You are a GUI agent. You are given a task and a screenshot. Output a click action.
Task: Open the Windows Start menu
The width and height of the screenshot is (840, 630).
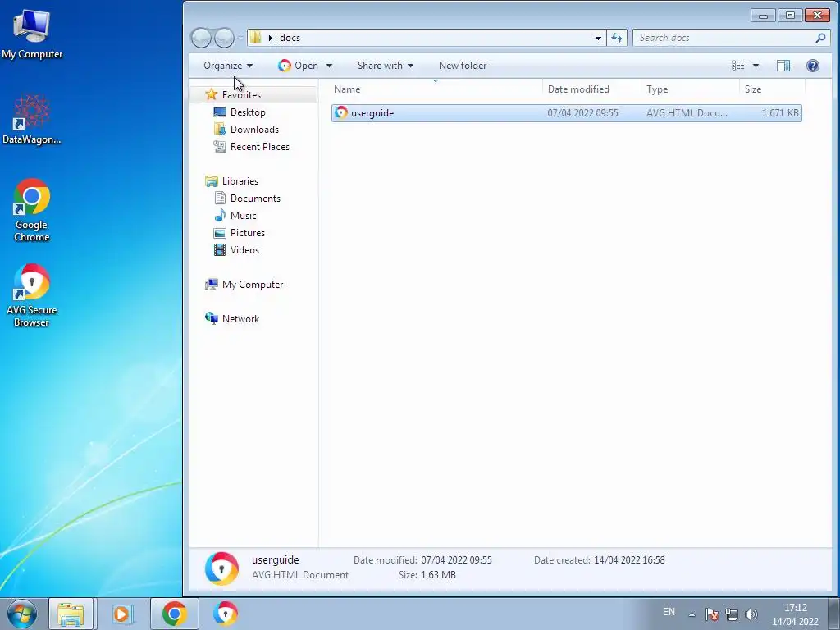[x=22, y=614]
